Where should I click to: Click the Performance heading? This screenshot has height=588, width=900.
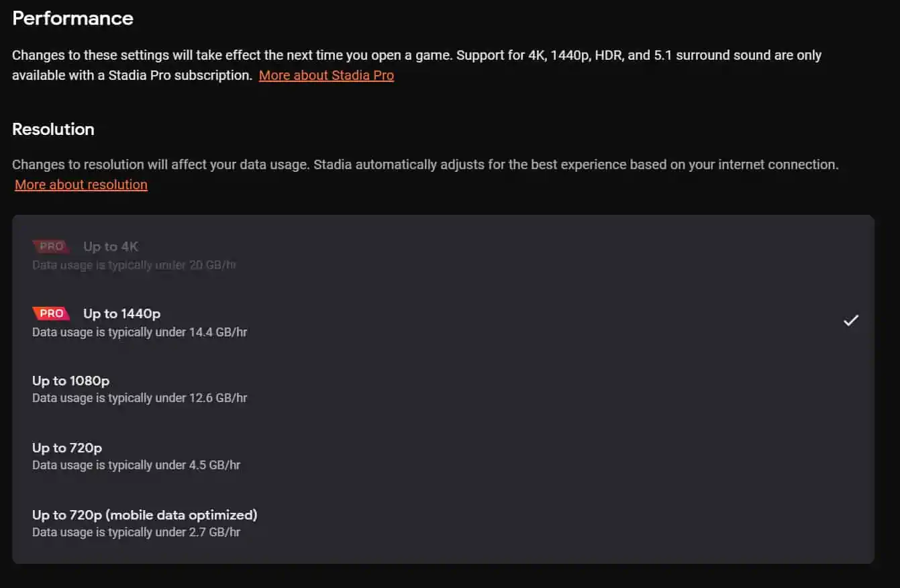click(72, 18)
